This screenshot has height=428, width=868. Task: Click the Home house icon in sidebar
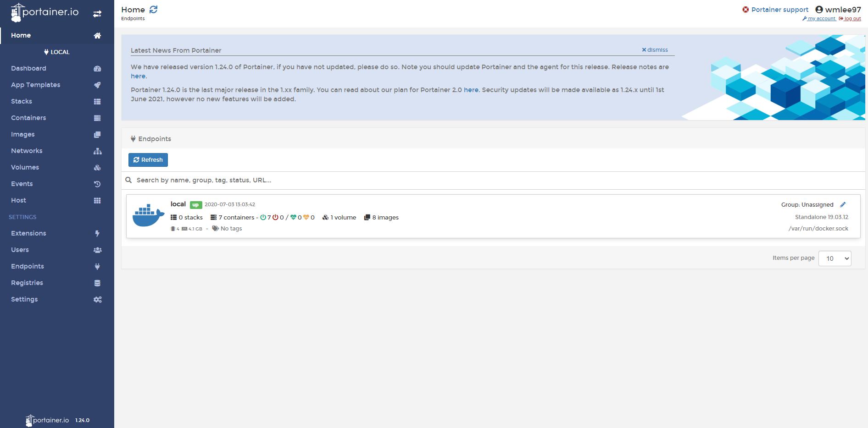tap(97, 35)
